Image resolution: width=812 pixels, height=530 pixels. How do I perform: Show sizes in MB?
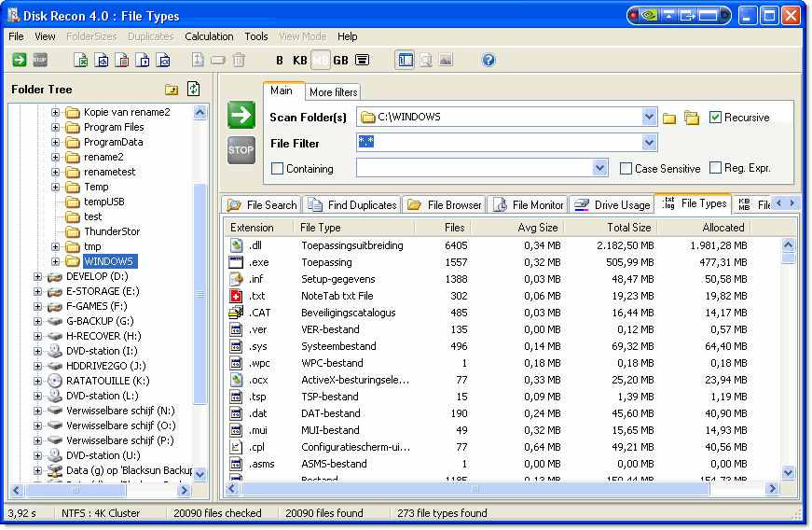pos(320,60)
